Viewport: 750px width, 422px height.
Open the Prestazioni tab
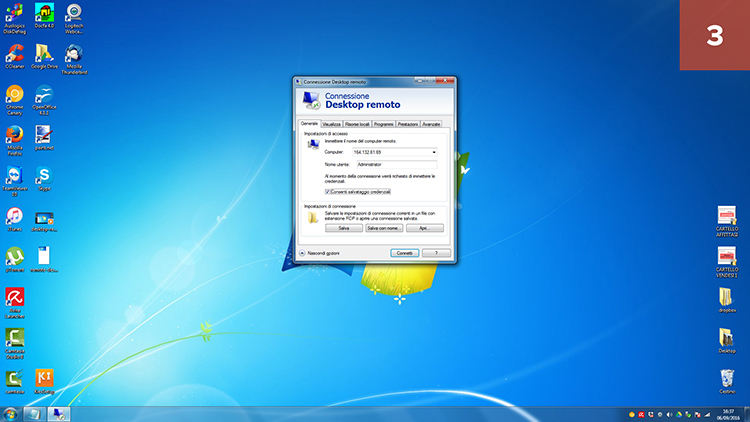(407, 124)
